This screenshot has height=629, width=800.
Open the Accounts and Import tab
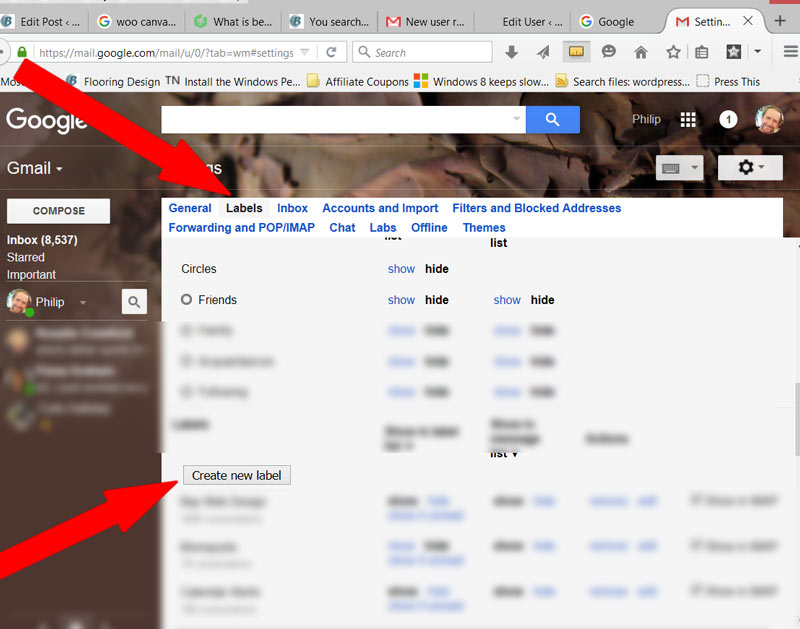[x=380, y=208]
